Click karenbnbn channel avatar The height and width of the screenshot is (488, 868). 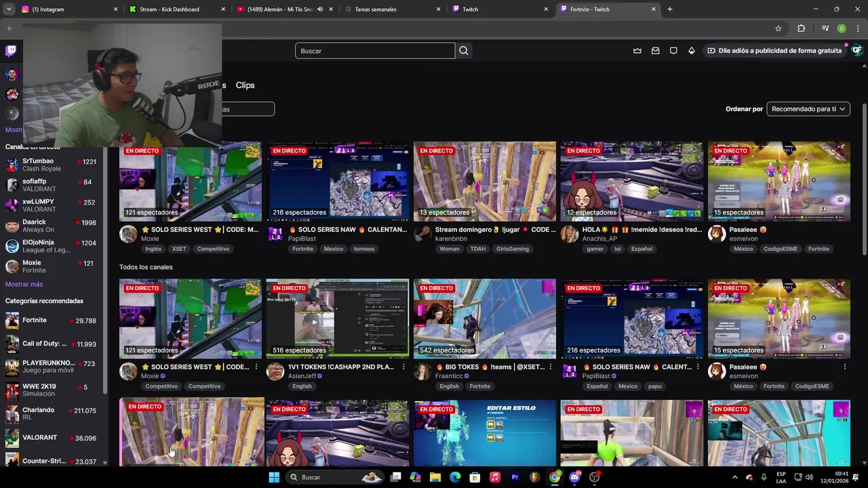(422, 234)
